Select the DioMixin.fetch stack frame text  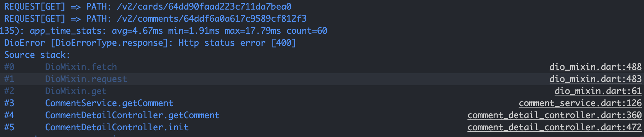81,67
